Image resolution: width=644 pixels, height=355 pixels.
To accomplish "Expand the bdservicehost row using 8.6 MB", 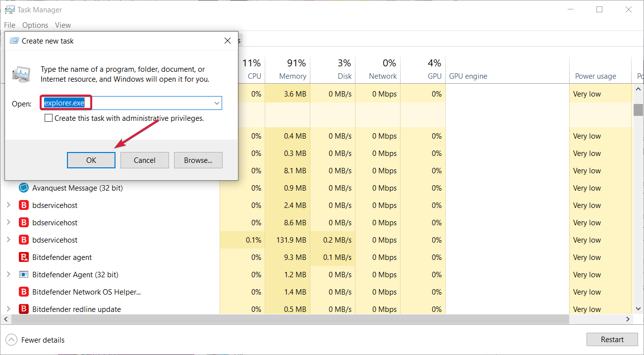I will (x=8, y=222).
